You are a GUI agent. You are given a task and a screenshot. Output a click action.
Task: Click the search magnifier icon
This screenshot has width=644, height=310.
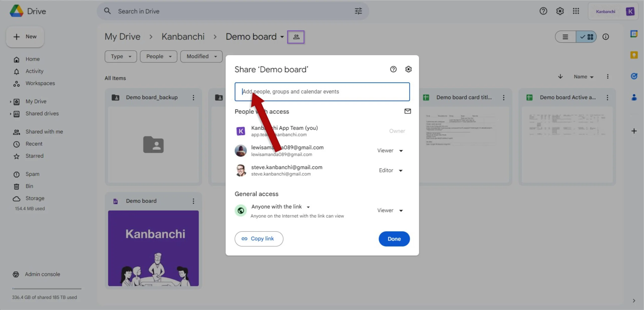(107, 11)
